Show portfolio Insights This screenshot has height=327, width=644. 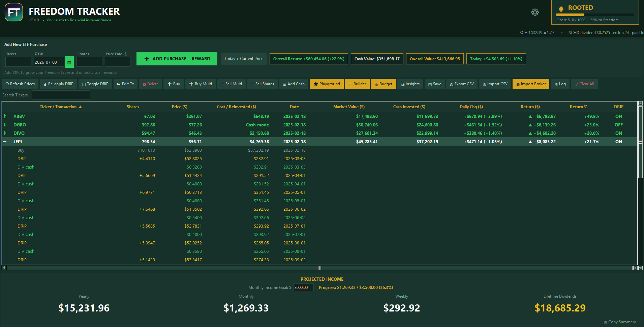pyautogui.click(x=410, y=84)
